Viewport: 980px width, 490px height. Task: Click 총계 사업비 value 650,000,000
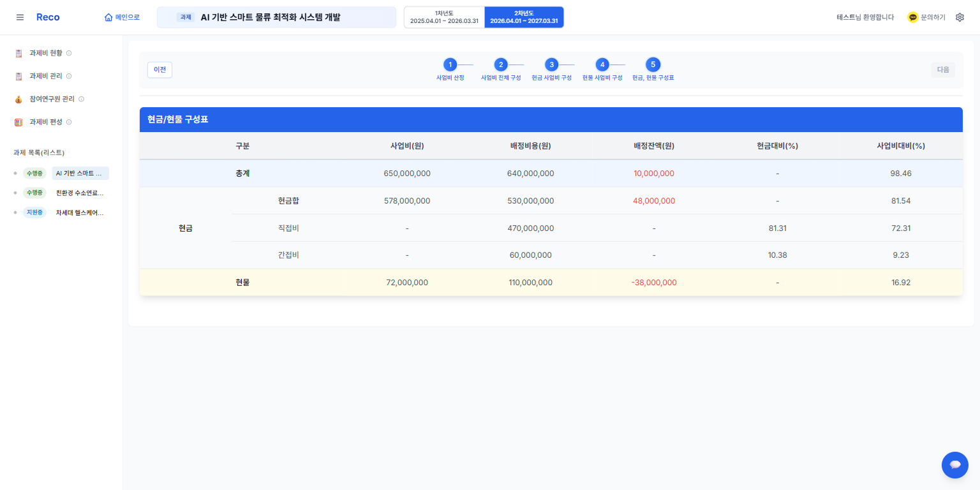(x=407, y=174)
